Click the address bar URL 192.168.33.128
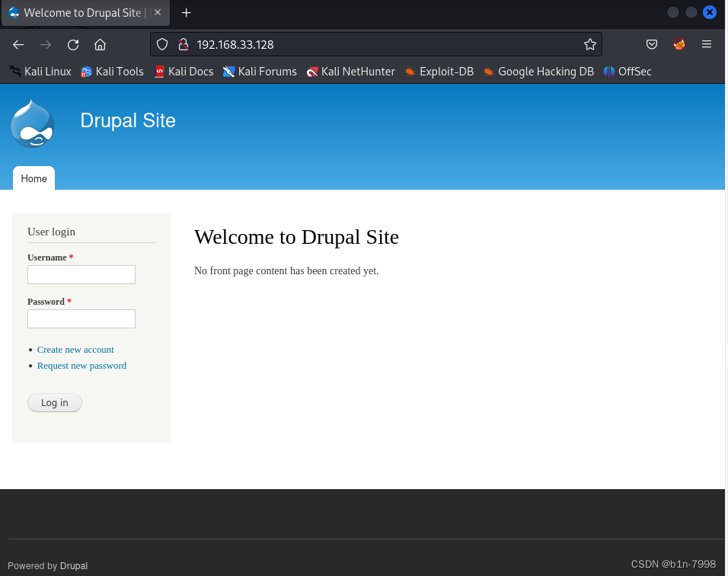The image size is (728, 576). (x=235, y=45)
